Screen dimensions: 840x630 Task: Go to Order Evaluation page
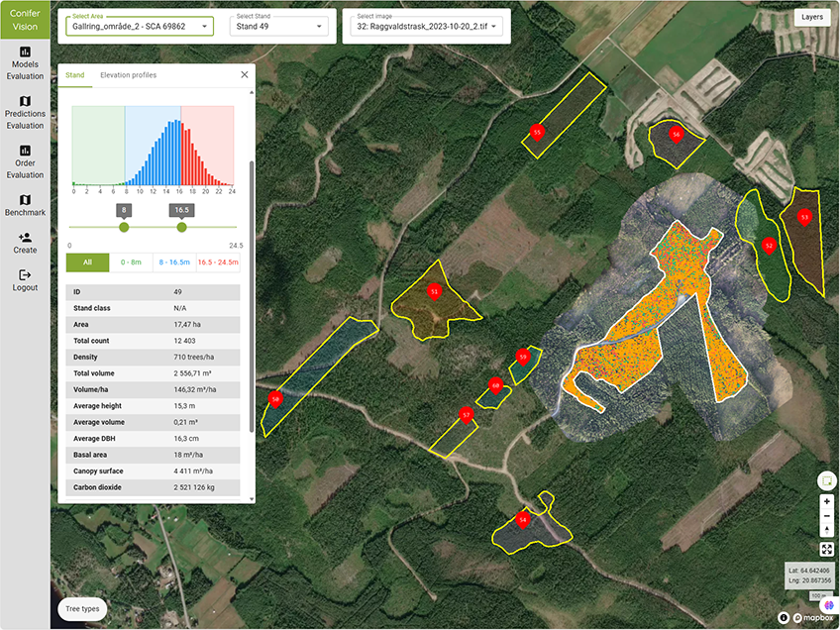25,151
